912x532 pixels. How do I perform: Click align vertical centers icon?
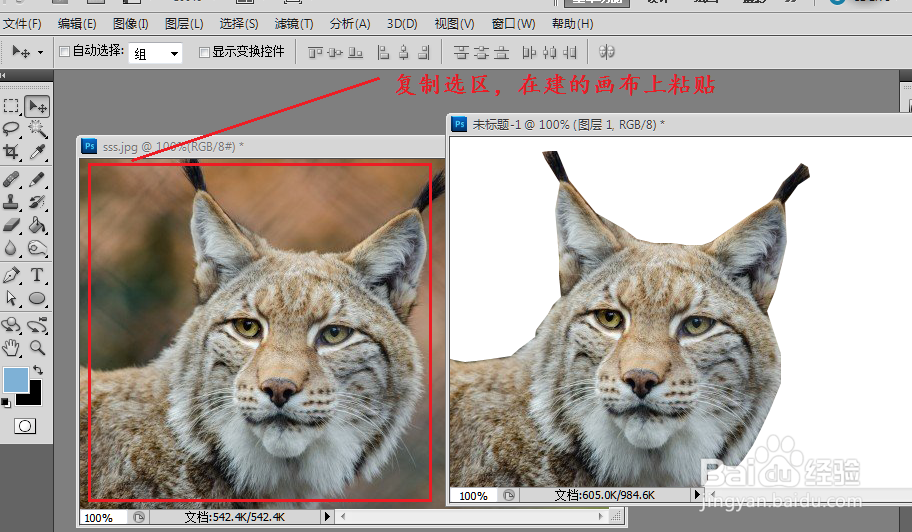(335, 52)
